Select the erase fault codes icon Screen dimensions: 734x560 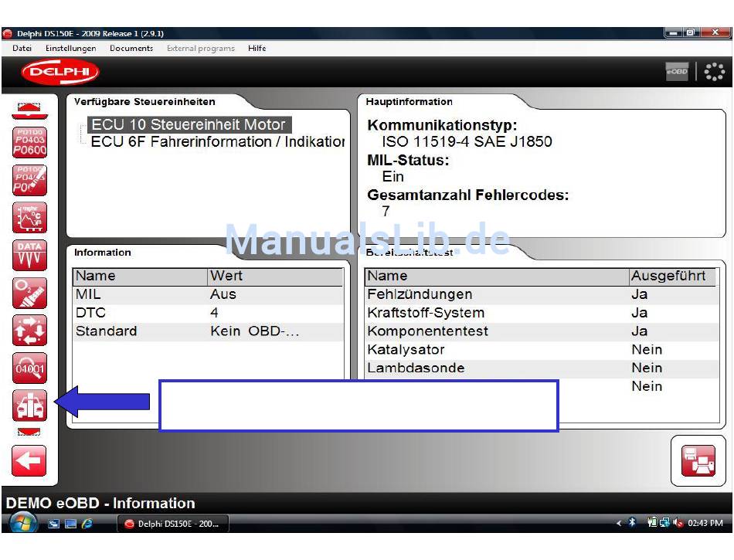click(x=29, y=180)
